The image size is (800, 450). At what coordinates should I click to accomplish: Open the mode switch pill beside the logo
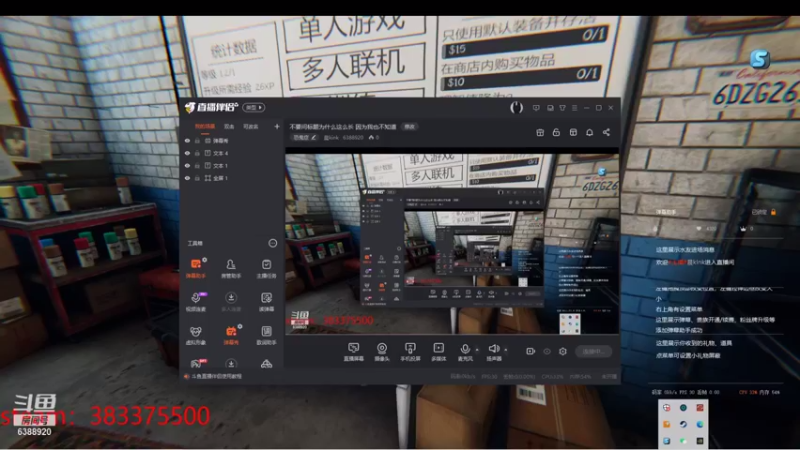tap(254, 107)
